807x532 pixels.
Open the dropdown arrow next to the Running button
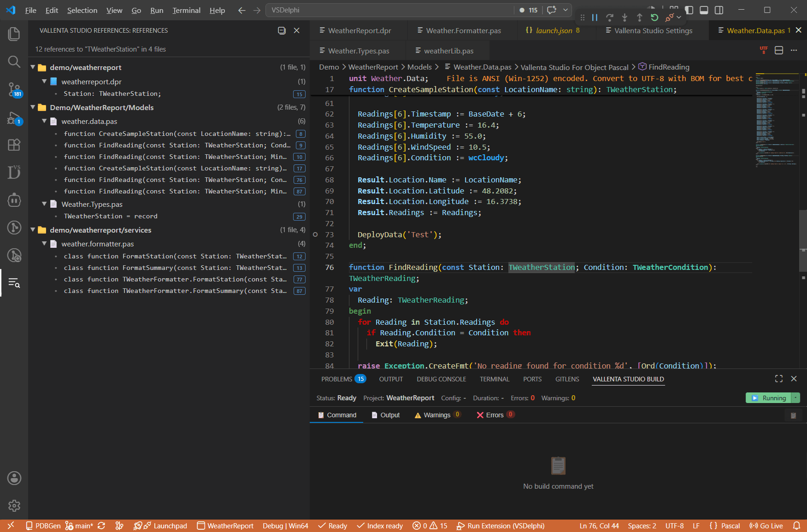click(795, 398)
